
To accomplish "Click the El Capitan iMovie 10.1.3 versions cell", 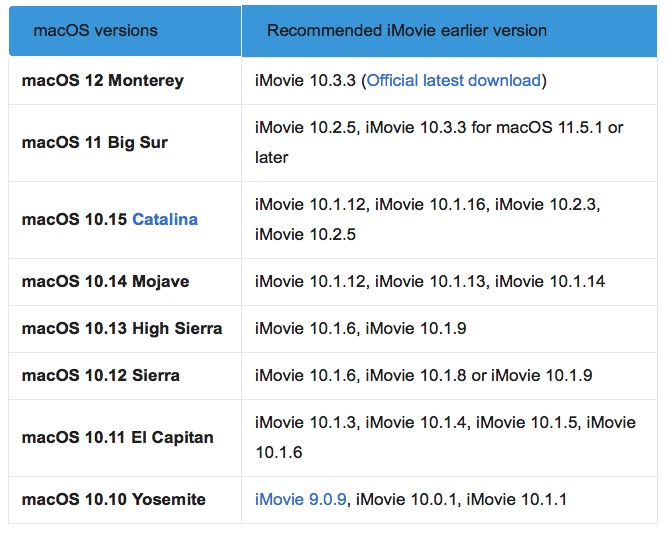I will 449,438.
